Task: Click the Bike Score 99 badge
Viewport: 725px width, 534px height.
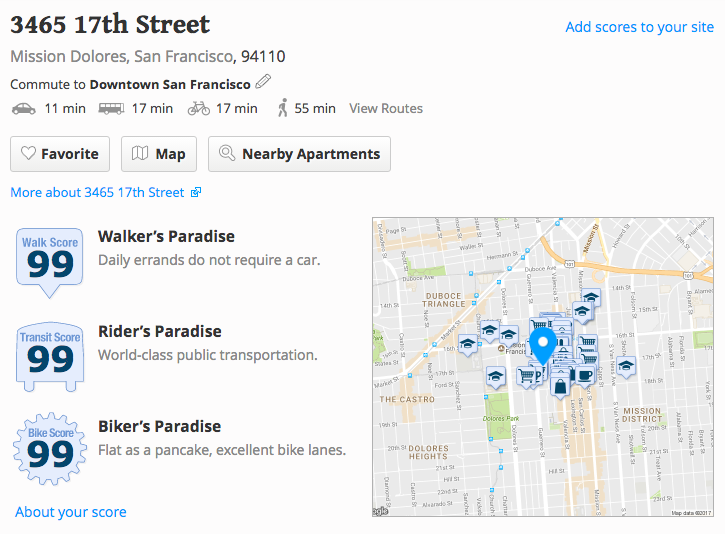Action: [50, 448]
